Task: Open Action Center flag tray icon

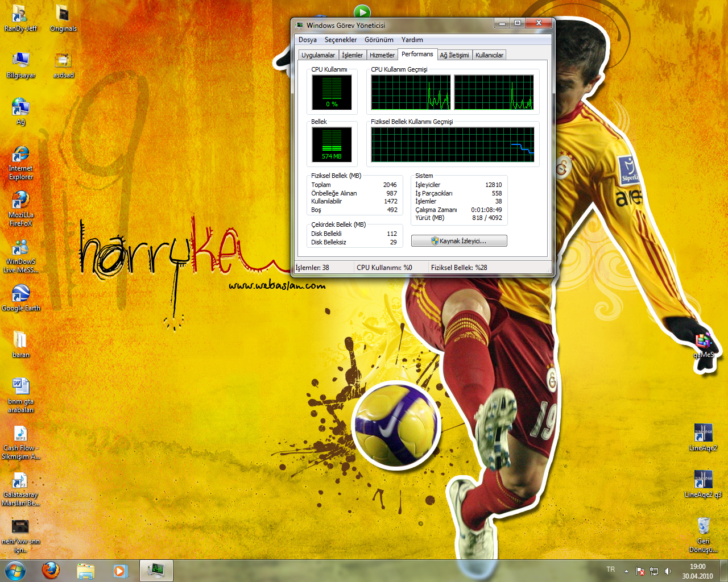Action: [x=640, y=571]
